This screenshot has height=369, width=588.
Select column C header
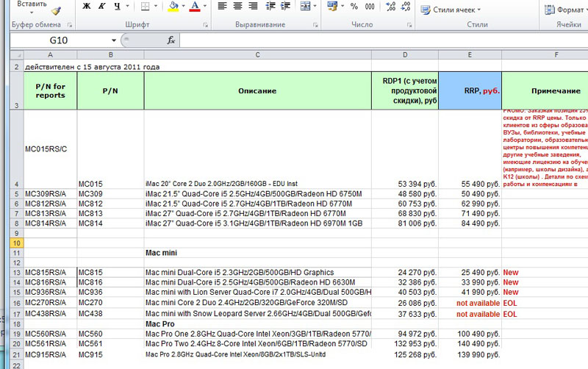[258, 55]
